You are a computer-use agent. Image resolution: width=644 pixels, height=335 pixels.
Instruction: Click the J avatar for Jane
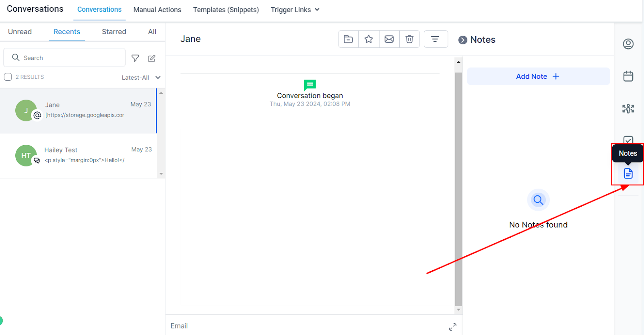(26, 110)
